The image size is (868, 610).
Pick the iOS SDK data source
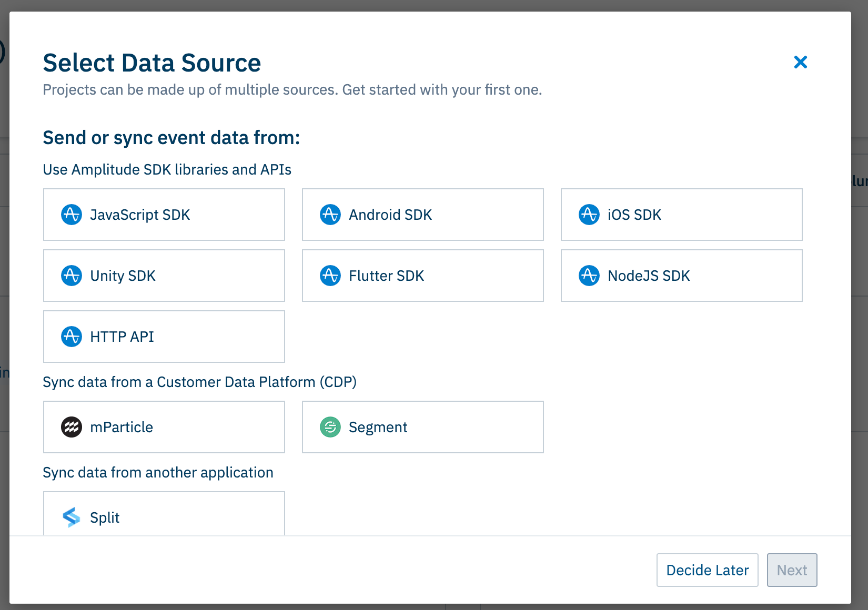(682, 215)
